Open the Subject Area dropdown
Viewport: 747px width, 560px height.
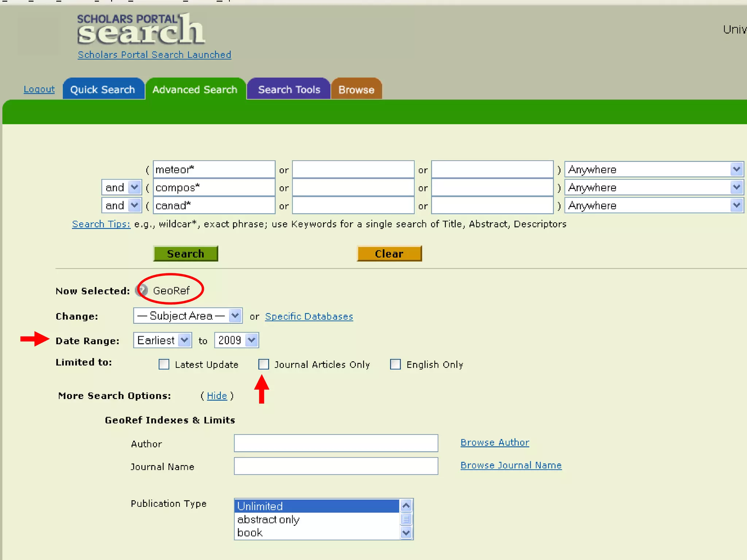(188, 316)
